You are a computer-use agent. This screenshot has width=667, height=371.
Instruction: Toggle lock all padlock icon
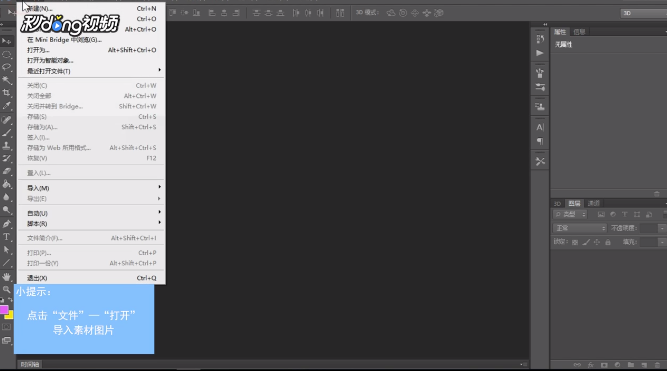[x=608, y=242]
